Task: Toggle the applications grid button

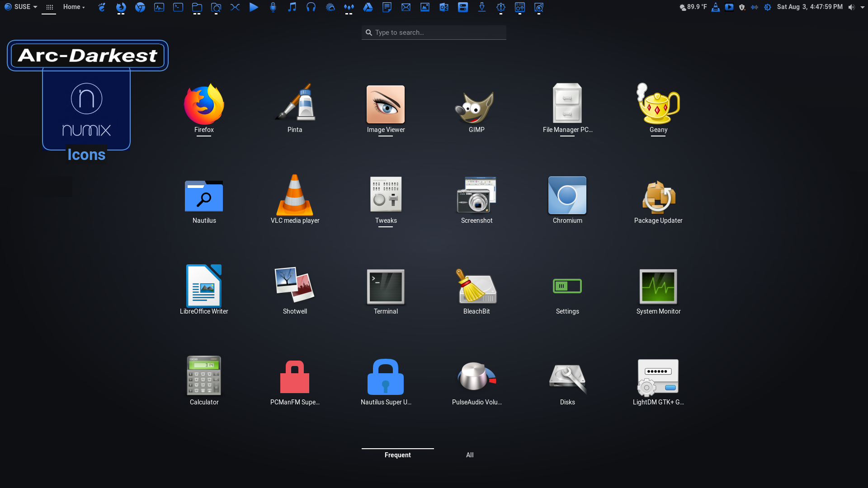Action: coord(50,7)
